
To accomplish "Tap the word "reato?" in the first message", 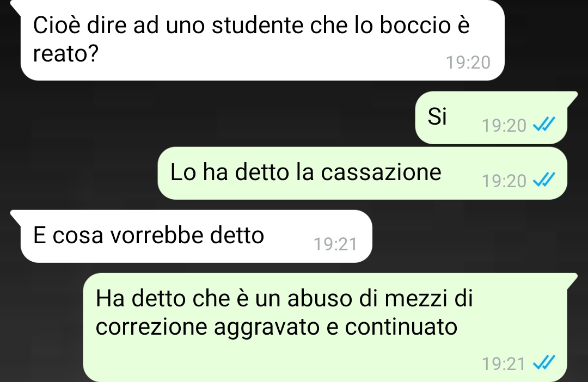I will [x=66, y=53].
